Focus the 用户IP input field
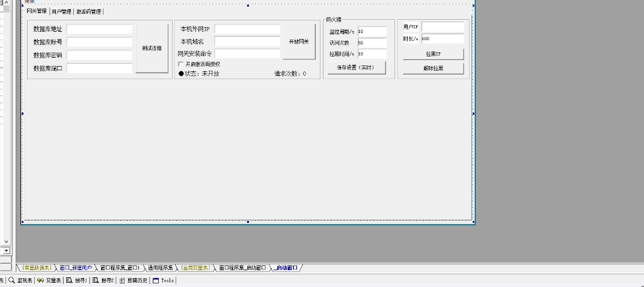644x287 pixels. click(x=443, y=26)
